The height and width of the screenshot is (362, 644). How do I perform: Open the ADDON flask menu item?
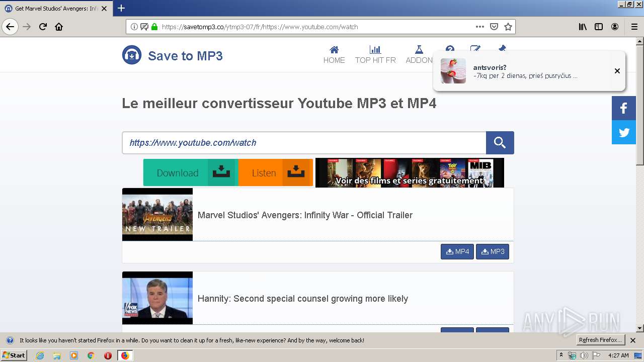coord(419,55)
